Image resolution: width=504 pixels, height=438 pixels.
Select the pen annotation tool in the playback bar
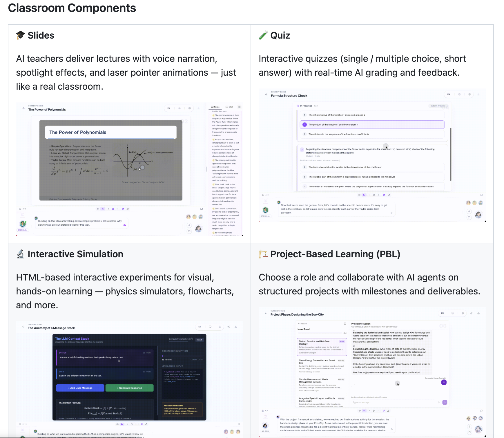tap(128, 209)
